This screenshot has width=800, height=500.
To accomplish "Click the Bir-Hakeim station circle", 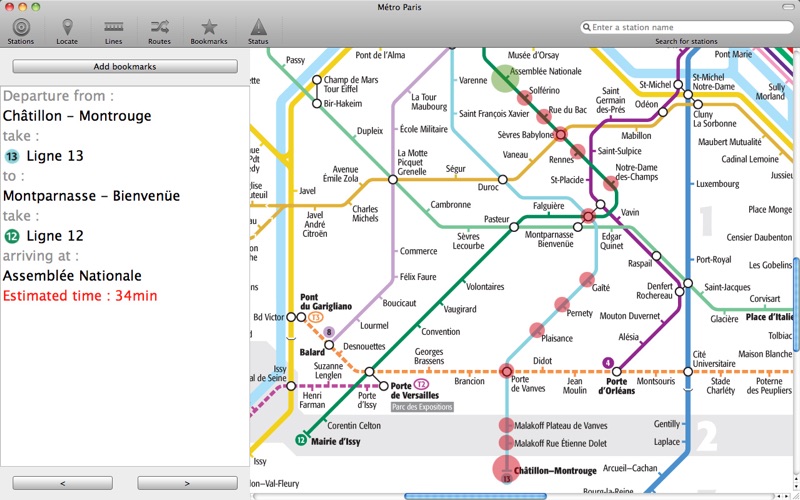I will click(x=317, y=104).
